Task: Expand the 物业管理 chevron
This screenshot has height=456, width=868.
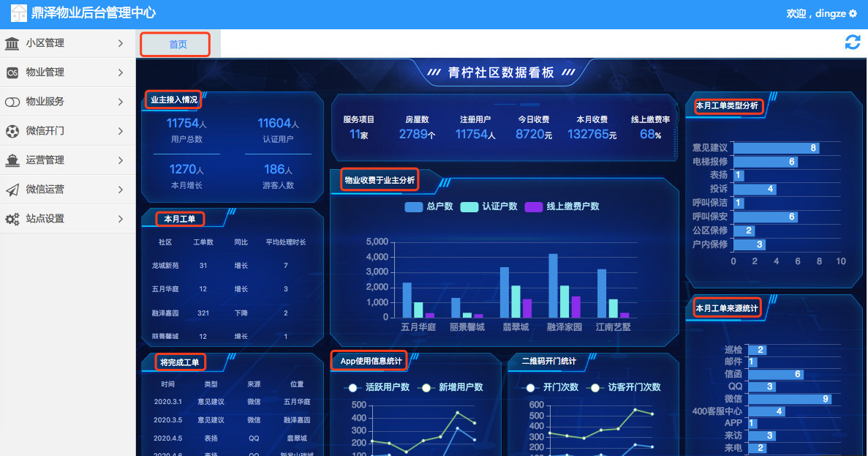Action: click(x=121, y=72)
